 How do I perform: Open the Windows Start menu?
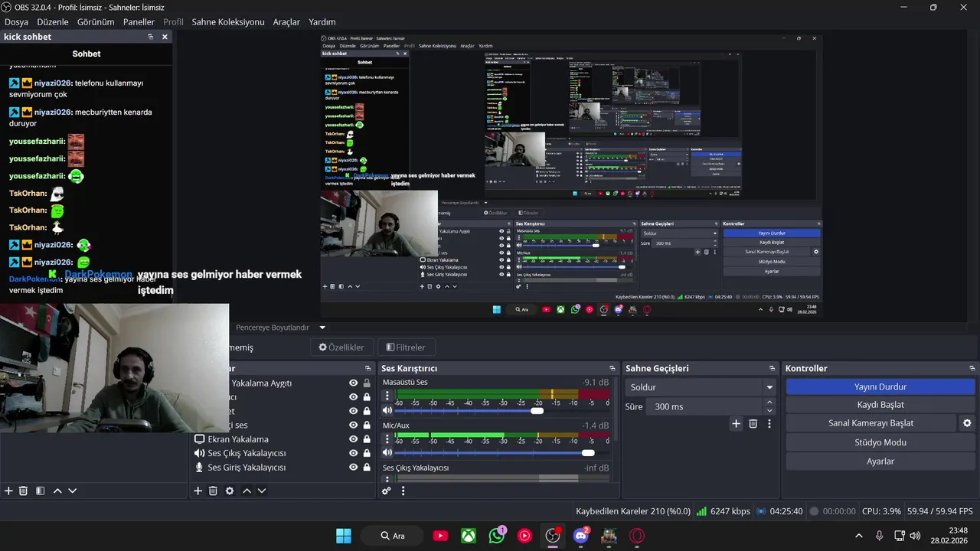pyautogui.click(x=344, y=536)
